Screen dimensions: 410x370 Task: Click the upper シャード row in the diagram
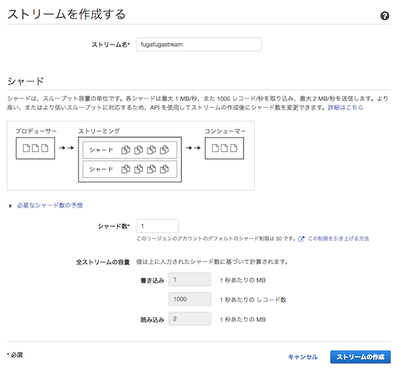(130, 150)
